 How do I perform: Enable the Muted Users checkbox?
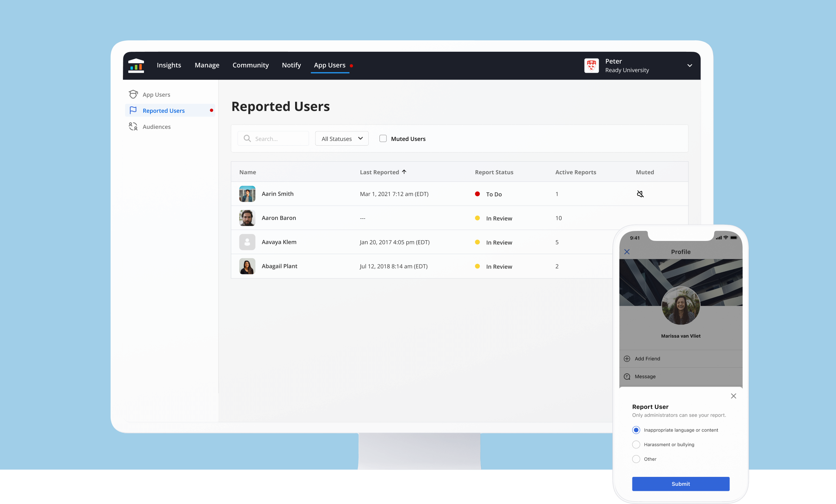click(x=383, y=138)
